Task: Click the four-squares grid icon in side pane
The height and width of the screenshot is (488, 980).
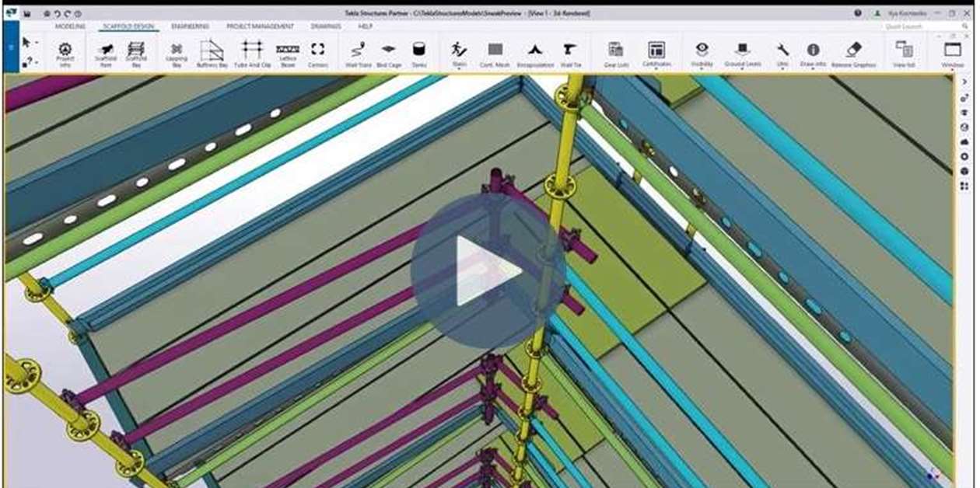Action: tap(964, 186)
